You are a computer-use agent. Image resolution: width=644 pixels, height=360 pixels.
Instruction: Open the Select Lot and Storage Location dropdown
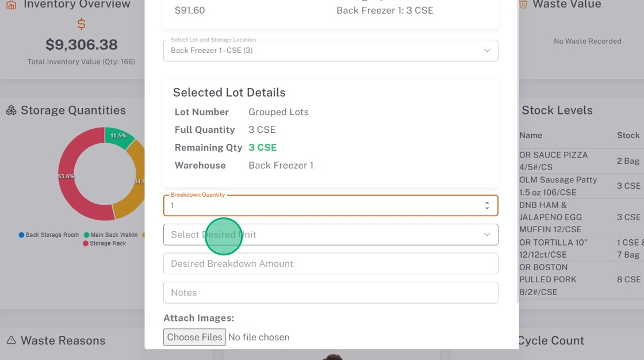coord(331,51)
